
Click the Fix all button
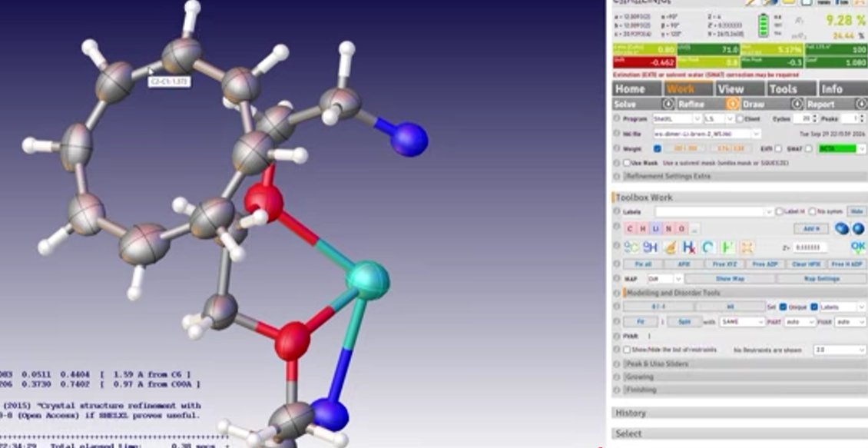point(643,264)
